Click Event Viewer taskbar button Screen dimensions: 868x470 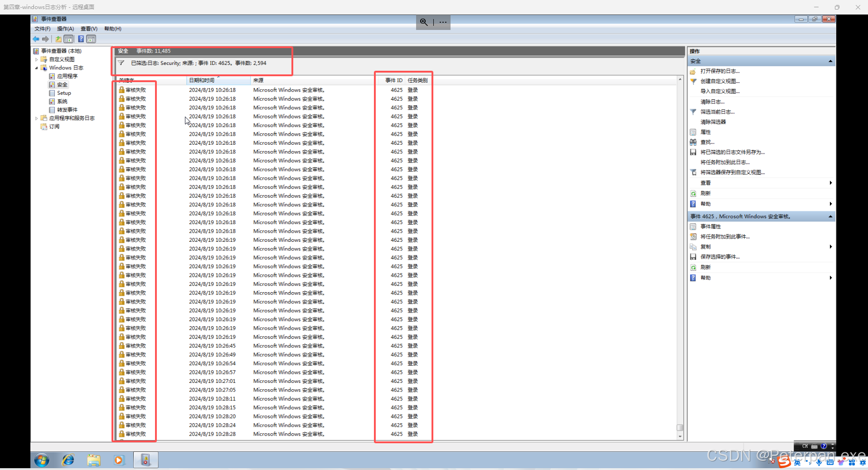tap(145, 460)
